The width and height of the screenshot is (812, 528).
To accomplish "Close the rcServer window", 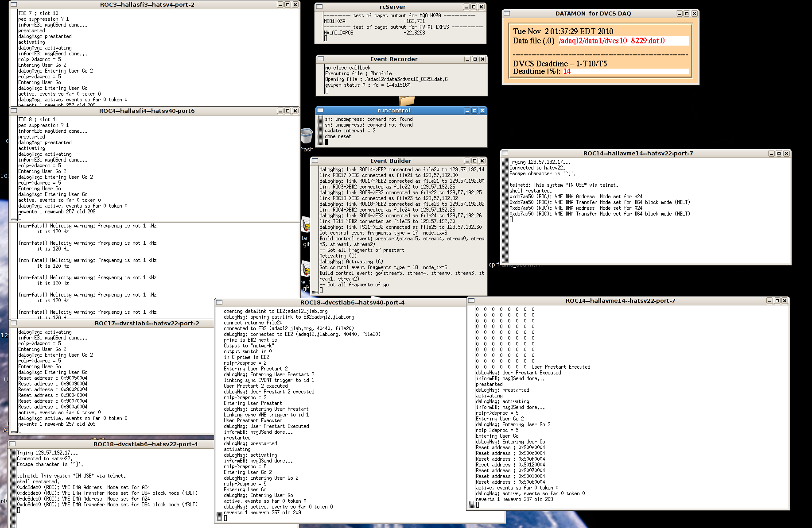I will pyautogui.click(x=481, y=7).
